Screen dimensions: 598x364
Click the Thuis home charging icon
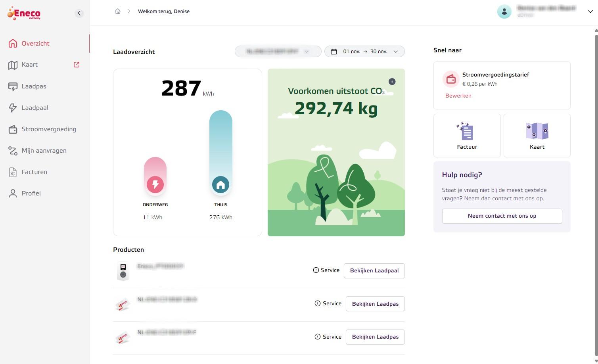tap(220, 185)
